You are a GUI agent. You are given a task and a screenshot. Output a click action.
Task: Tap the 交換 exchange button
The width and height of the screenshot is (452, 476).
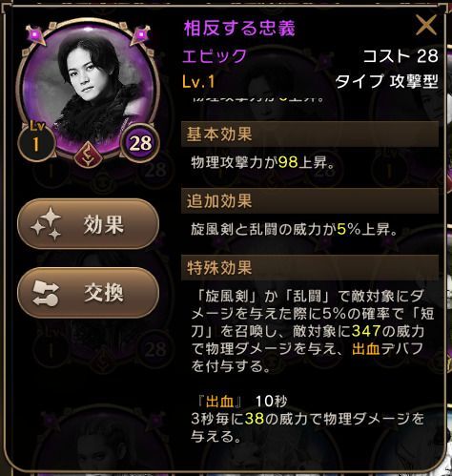click(88, 293)
